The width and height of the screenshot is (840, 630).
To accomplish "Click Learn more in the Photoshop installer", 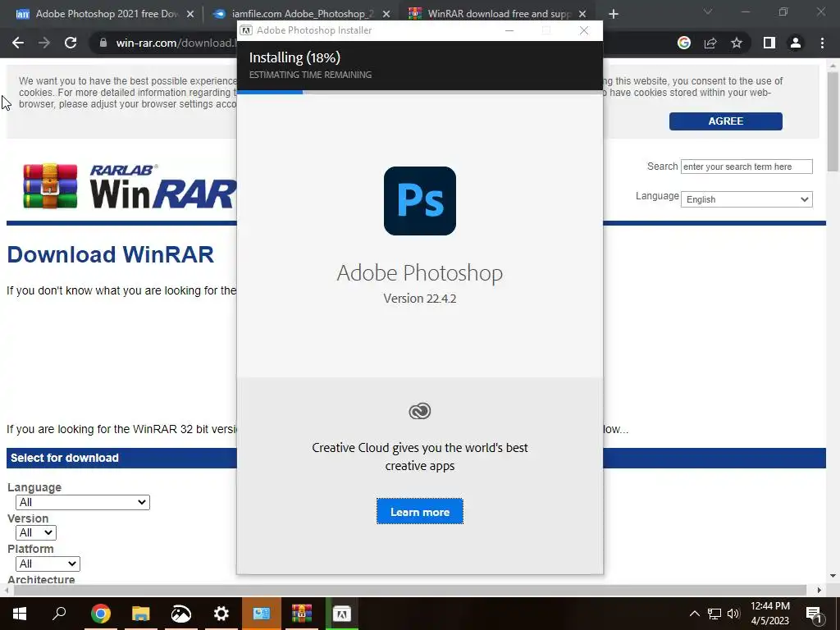I will 419,512.
